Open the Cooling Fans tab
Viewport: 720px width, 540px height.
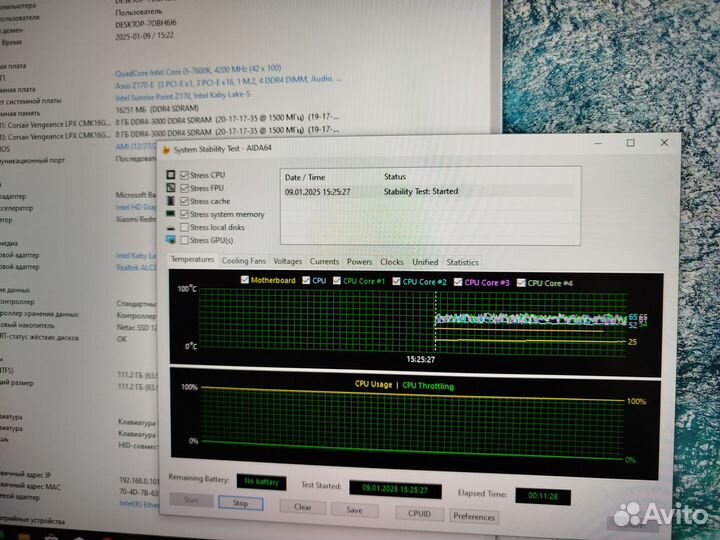(x=244, y=261)
